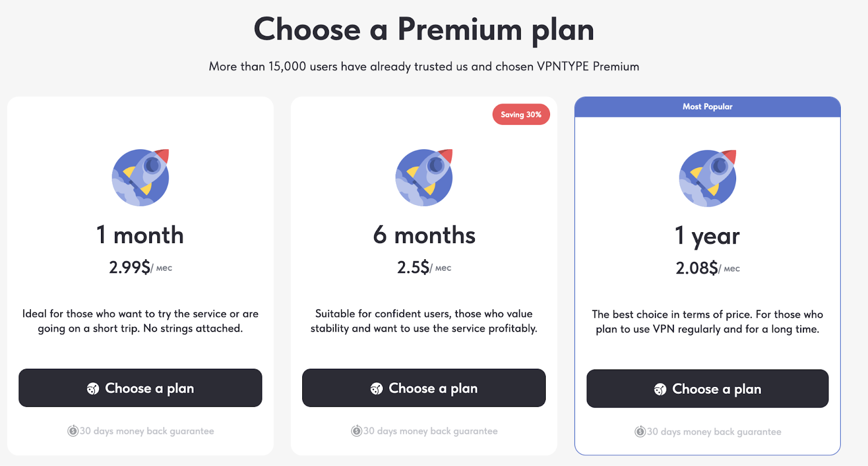The height and width of the screenshot is (466, 868).
Task: Click the rocket icon above 6 months
Action: [x=424, y=177]
